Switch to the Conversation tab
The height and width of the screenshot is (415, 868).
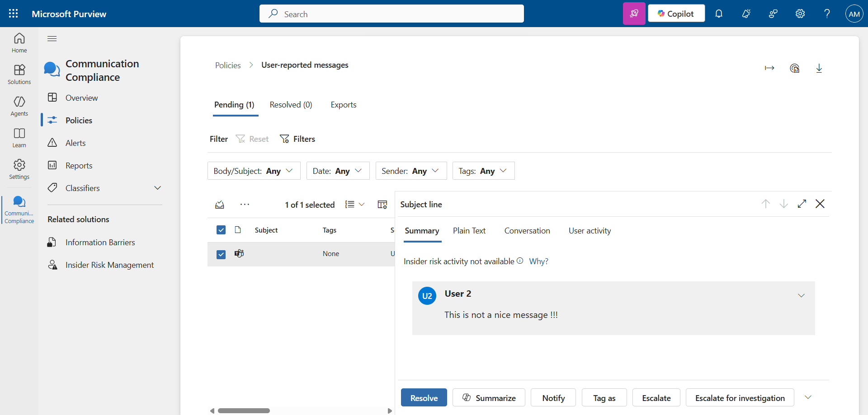tap(527, 231)
